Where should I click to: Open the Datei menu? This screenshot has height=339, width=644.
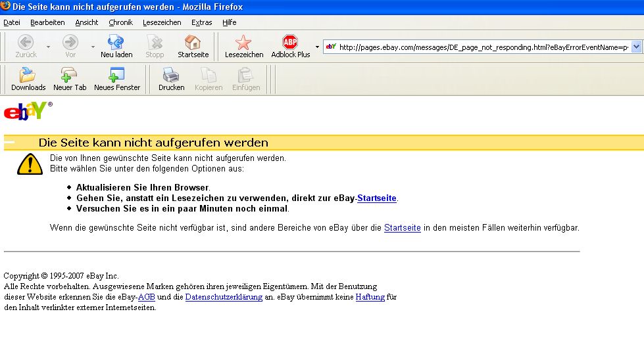pos(12,22)
